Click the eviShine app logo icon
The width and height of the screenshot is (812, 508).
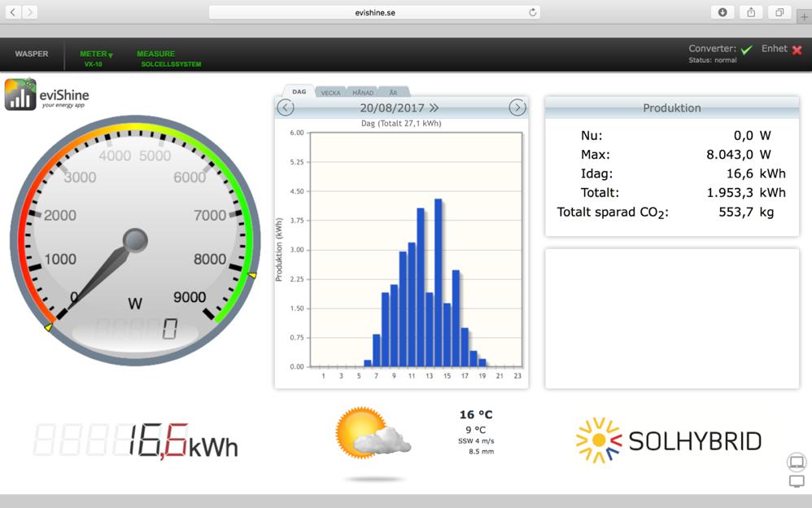tap(20, 94)
